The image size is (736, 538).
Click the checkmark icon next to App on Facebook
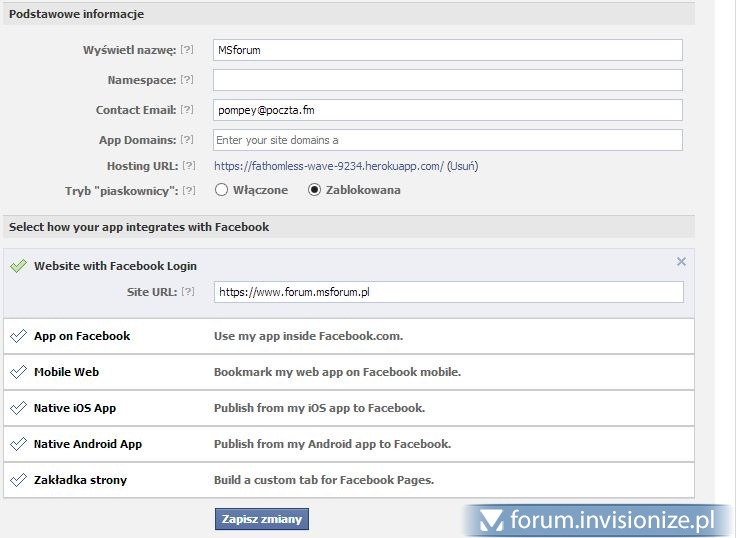18,336
